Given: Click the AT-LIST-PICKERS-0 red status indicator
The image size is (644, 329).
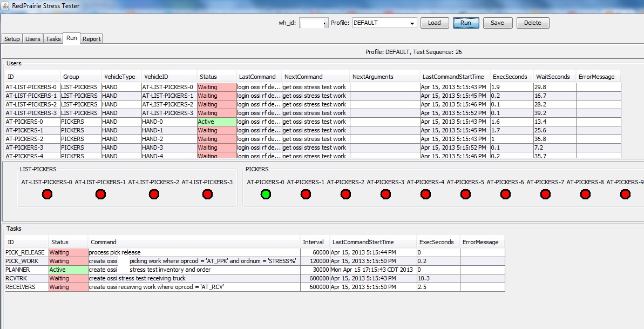Looking at the screenshot, I should 47,193.
